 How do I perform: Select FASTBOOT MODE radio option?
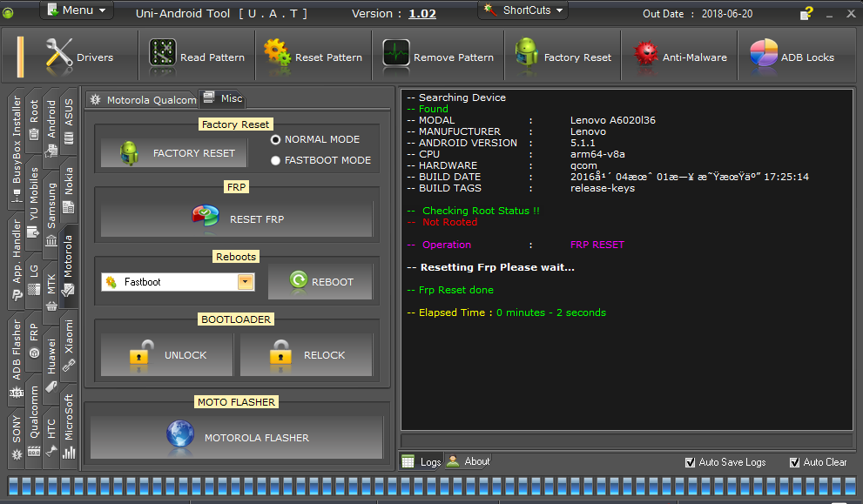point(276,161)
